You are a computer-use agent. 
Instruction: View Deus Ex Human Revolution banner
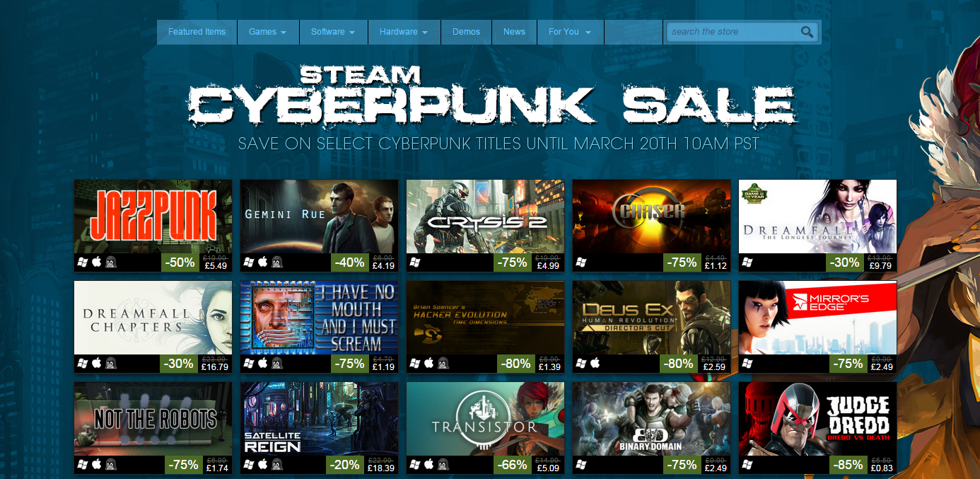click(x=652, y=318)
